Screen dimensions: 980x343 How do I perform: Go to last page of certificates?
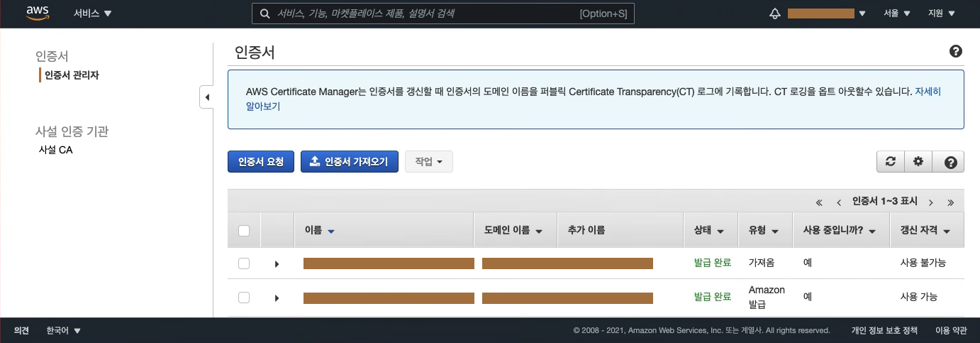[x=950, y=202]
